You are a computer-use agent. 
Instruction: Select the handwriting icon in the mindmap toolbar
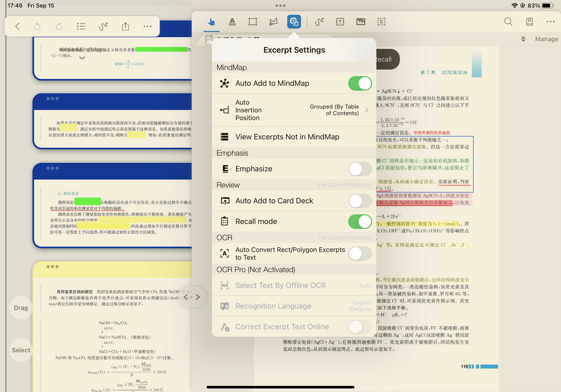coord(103,26)
